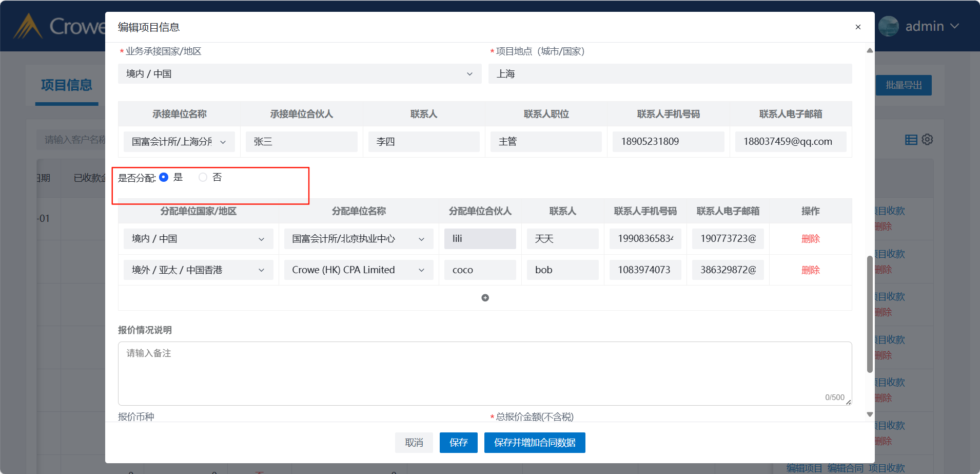Select 否 for 是否分配

click(x=203, y=177)
